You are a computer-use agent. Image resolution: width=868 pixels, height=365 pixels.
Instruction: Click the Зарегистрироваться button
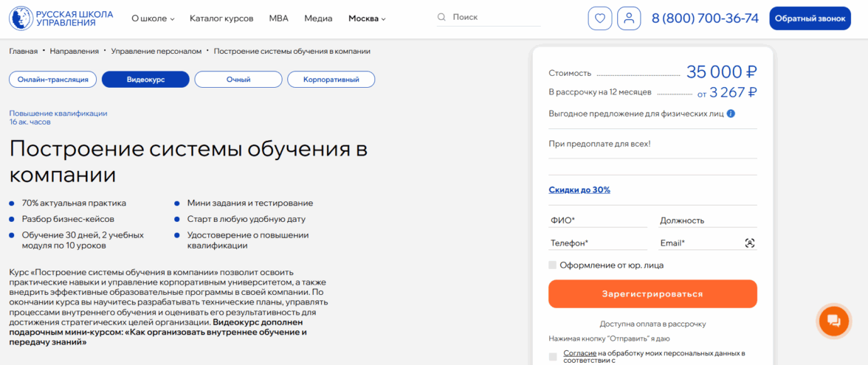pyautogui.click(x=652, y=293)
